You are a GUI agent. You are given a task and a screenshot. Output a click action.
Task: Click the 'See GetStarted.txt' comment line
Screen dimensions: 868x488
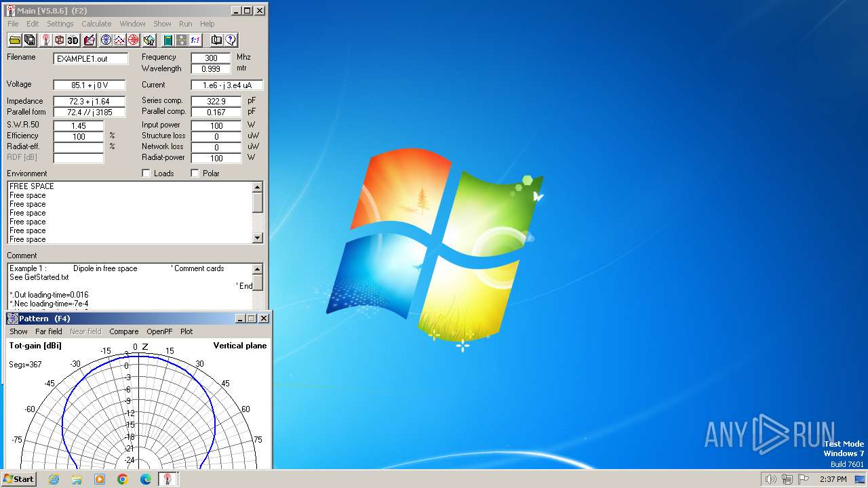click(x=39, y=277)
